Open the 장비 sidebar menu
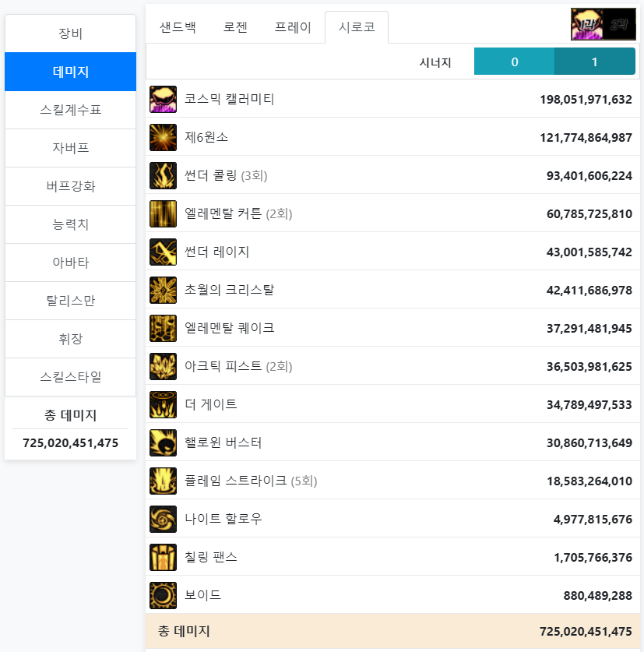Screen dimensions: 644x652 [x=70, y=33]
